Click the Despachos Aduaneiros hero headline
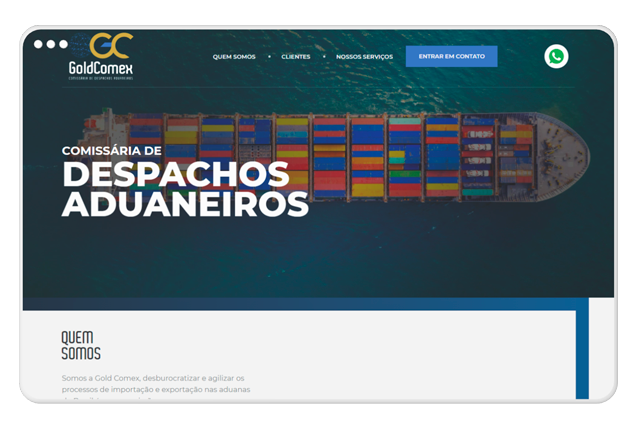The height and width of the screenshot is (428, 637). click(185, 189)
